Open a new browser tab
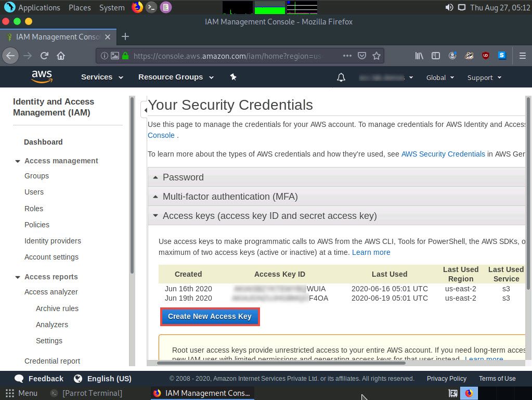Image resolution: width=532 pixels, height=400 pixels. click(125, 36)
